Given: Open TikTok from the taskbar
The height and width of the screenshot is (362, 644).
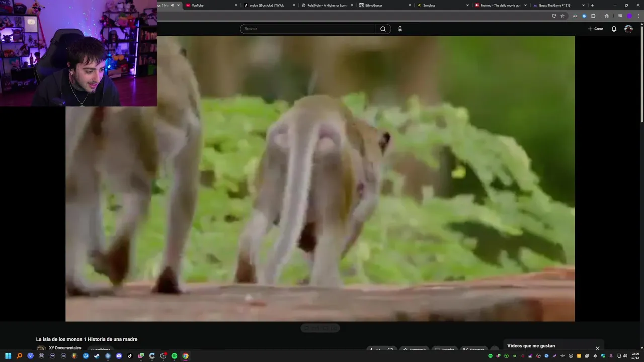Looking at the screenshot, I should 130,356.
